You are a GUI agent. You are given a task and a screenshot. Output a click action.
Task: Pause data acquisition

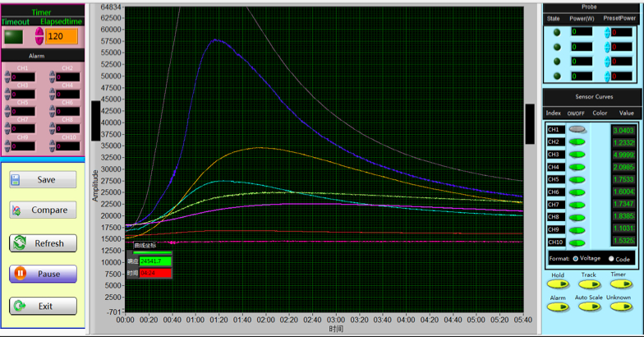(x=43, y=274)
